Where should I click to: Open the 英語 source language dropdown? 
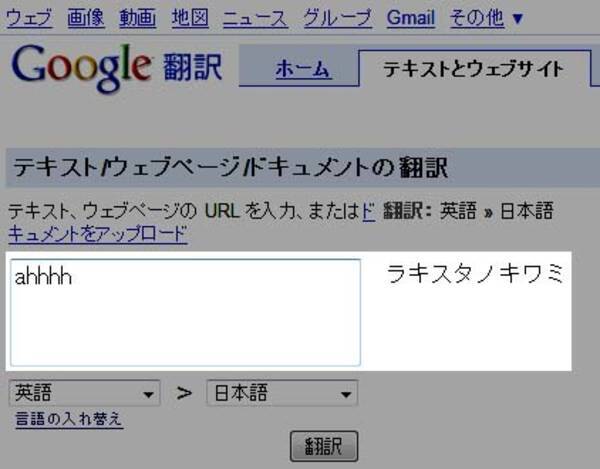click(x=85, y=393)
